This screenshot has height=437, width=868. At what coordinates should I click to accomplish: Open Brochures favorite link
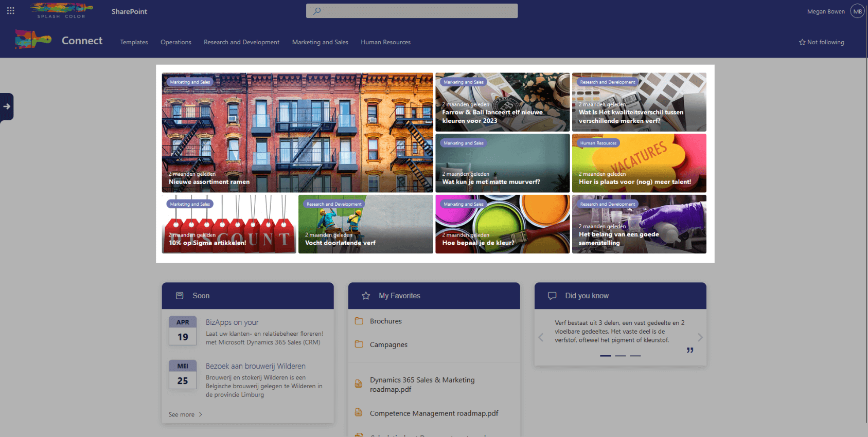tap(386, 321)
